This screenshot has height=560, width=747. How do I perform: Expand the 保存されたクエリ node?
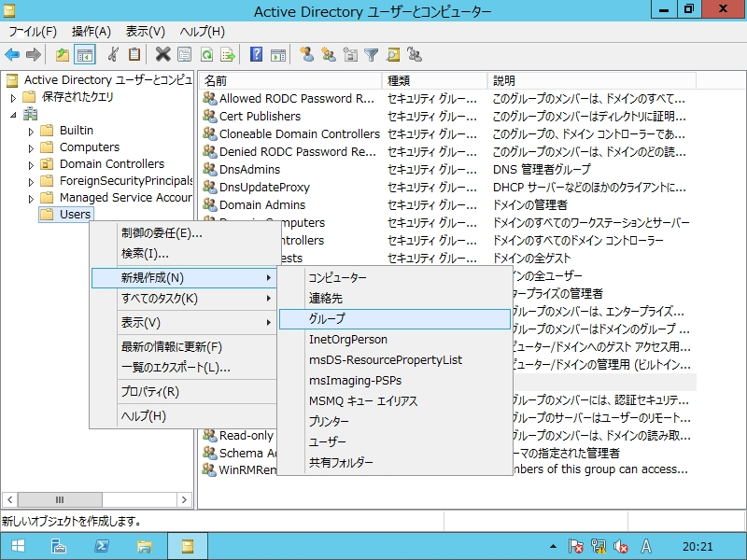coord(13,97)
